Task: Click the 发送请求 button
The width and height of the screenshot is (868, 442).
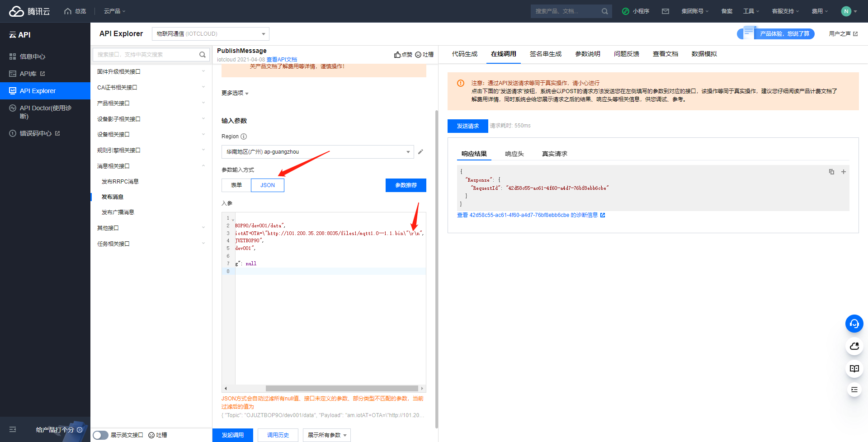Action: [x=468, y=126]
